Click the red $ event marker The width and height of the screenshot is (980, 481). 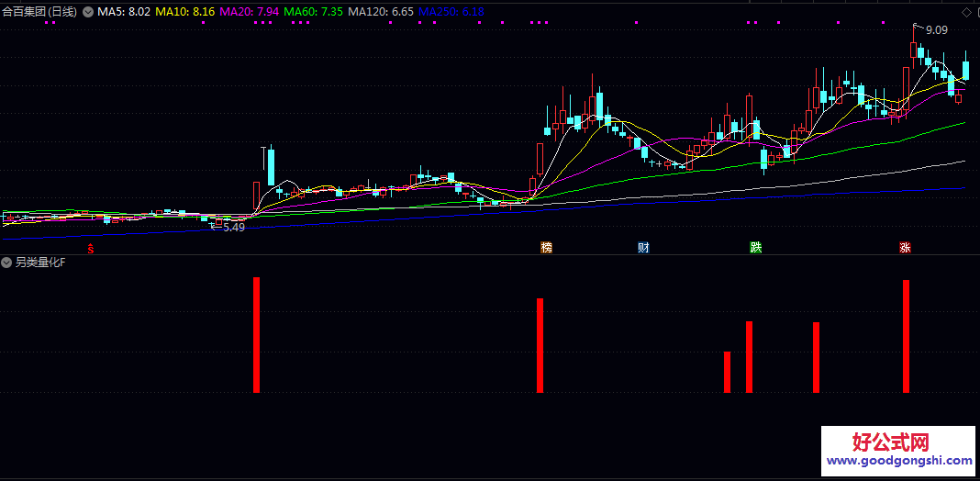point(90,248)
